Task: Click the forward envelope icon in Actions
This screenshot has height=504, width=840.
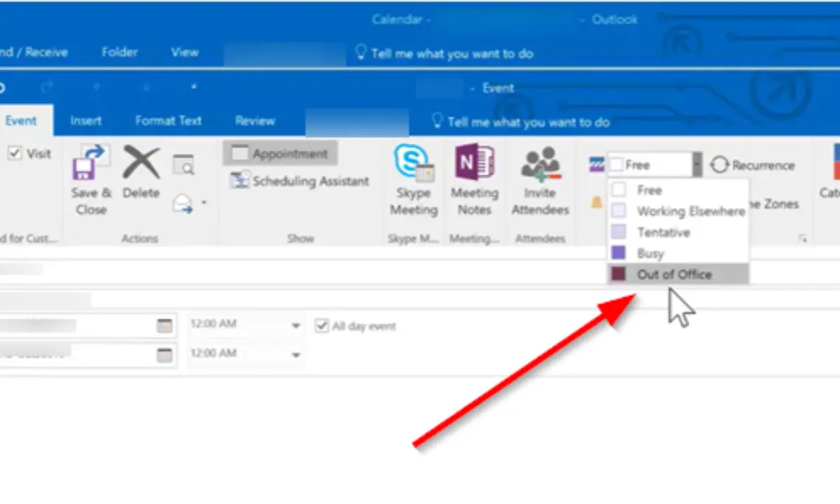Action: coord(183,204)
